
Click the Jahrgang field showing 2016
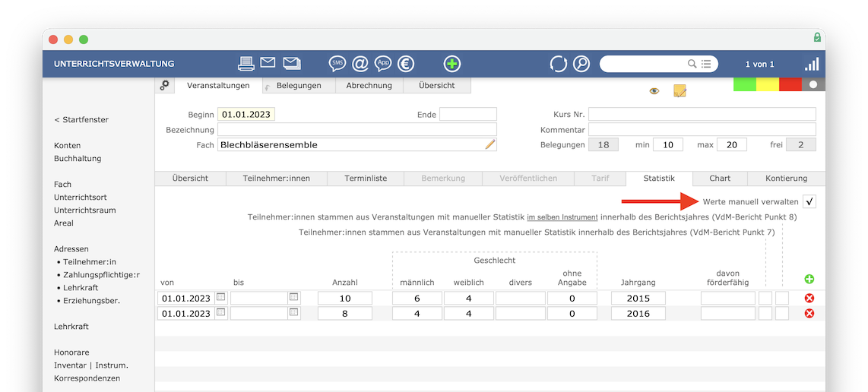638,314
